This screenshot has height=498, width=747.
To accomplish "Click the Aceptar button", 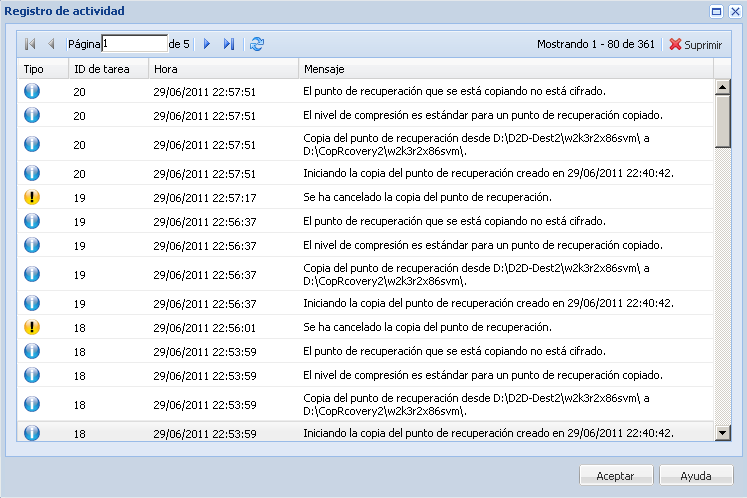I will coord(616,476).
